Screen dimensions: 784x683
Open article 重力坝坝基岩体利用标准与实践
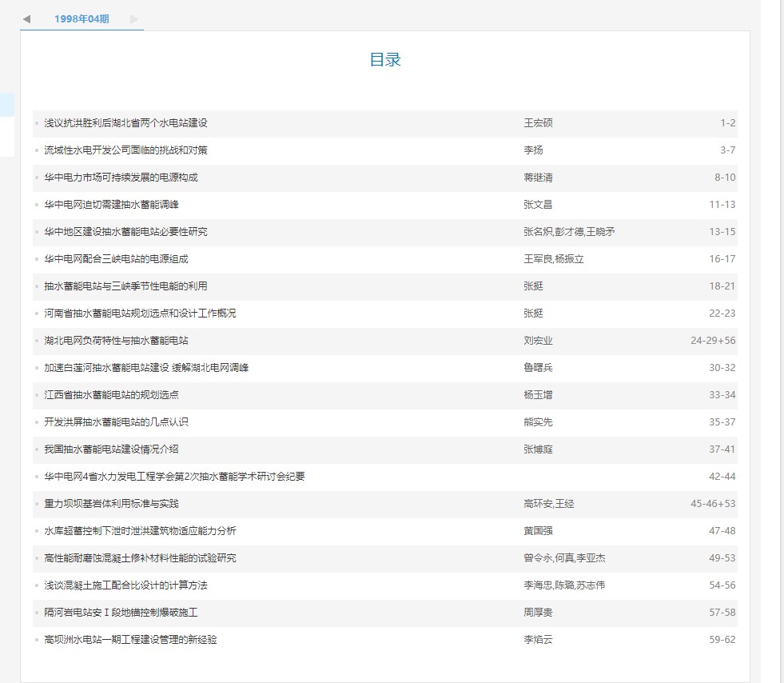click(x=112, y=503)
